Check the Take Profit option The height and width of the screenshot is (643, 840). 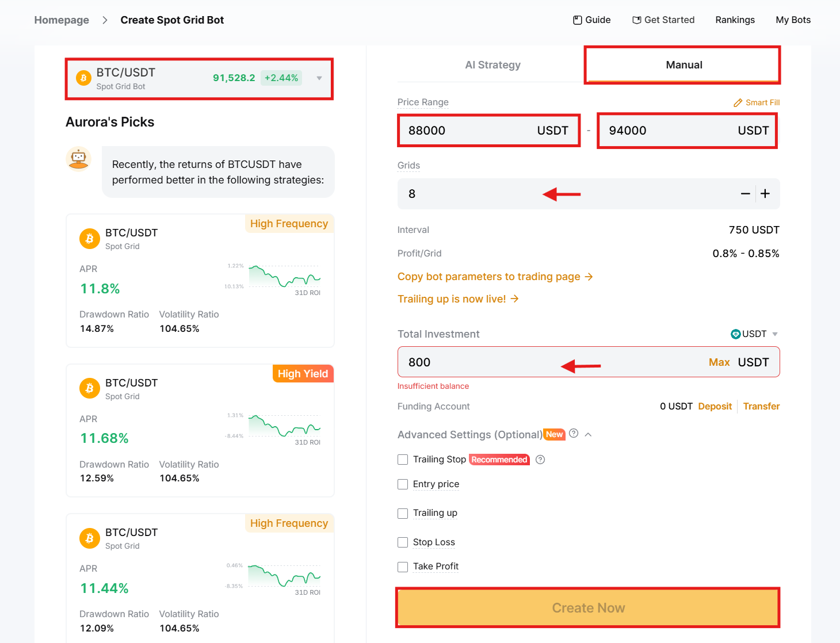(403, 567)
